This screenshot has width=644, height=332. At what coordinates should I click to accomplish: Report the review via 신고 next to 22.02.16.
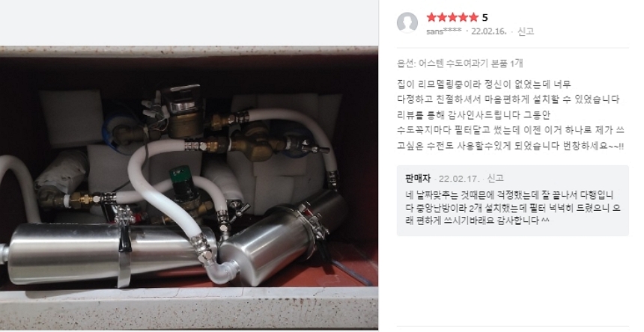tap(525, 31)
